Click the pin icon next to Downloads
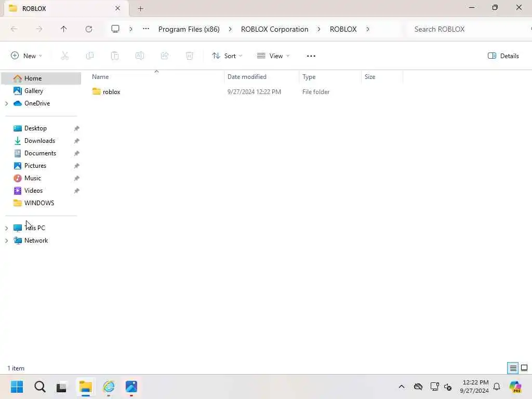 77,141
